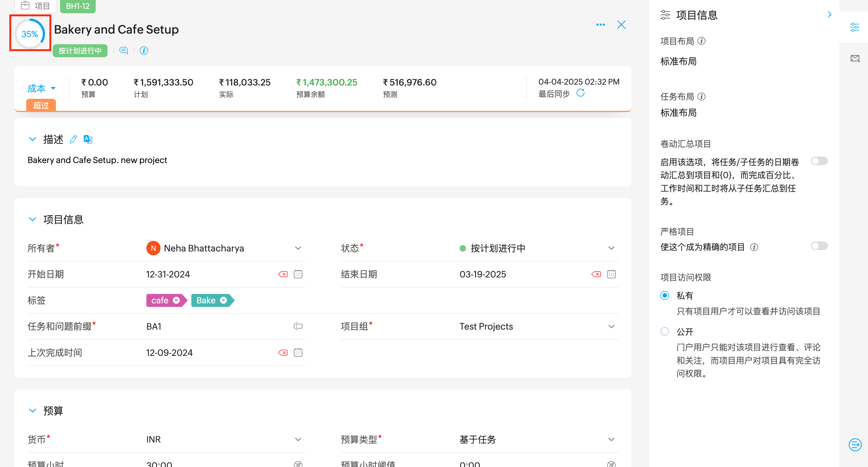Remove the cafe tag

coord(176,300)
